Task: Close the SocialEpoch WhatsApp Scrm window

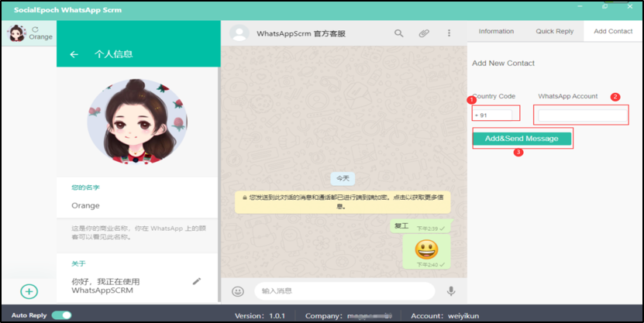Action: pyautogui.click(x=629, y=6)
